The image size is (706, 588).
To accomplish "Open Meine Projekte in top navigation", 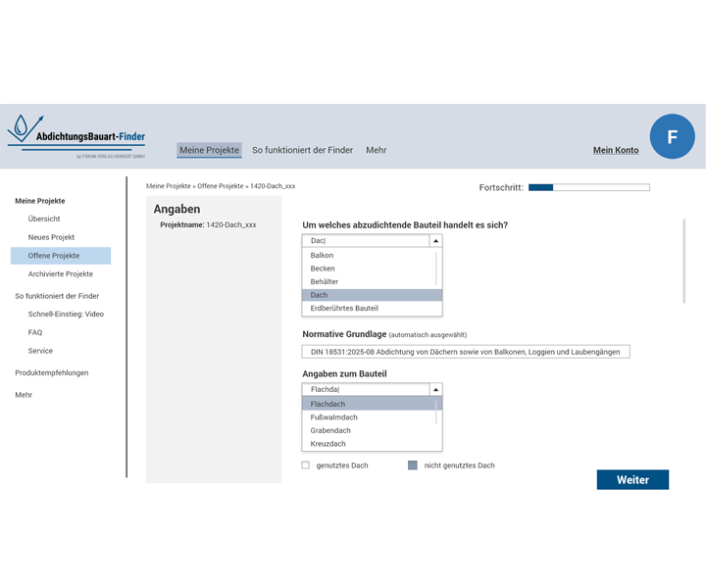I will tap(209, 150).
